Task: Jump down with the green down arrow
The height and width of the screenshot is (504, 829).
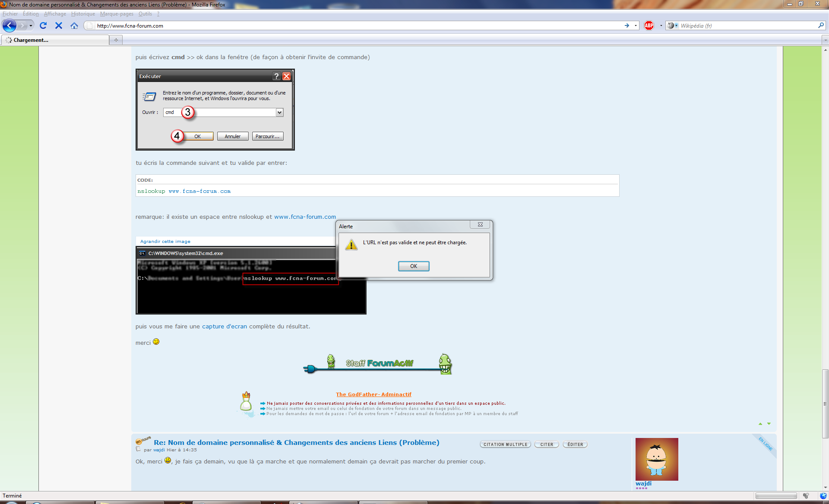Action: (769, 424)
